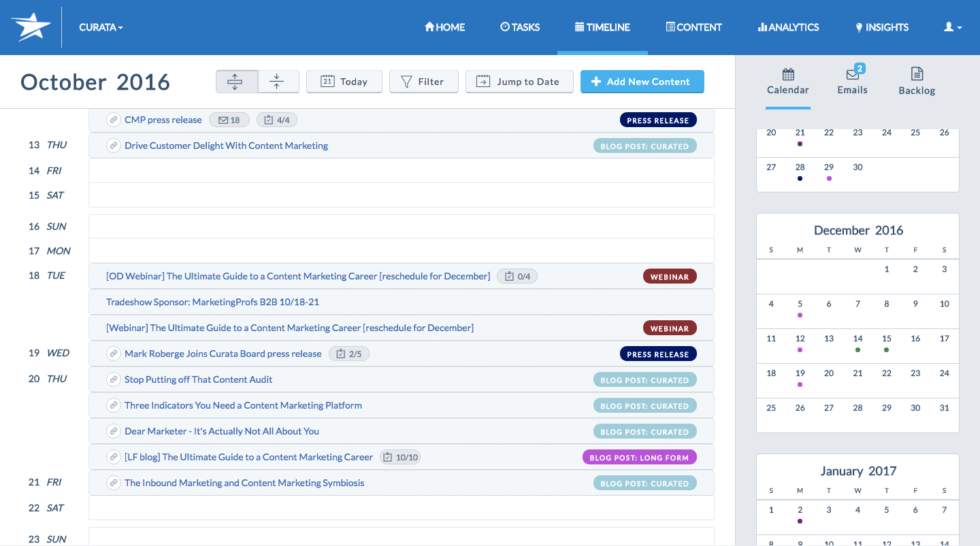Click the collapse rows icon button
The width and height of the screenshot is (980, 546).
[x=278, y=82]
